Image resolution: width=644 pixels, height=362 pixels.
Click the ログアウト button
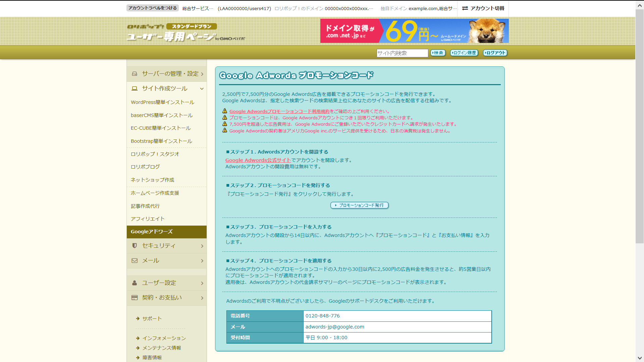point(495,53)
